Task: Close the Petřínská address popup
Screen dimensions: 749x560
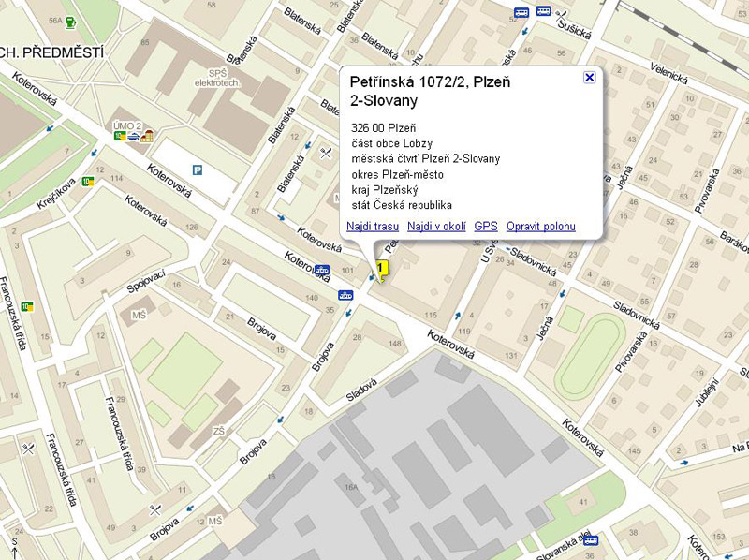Action: pyautogui.click(x=589, y=78)
